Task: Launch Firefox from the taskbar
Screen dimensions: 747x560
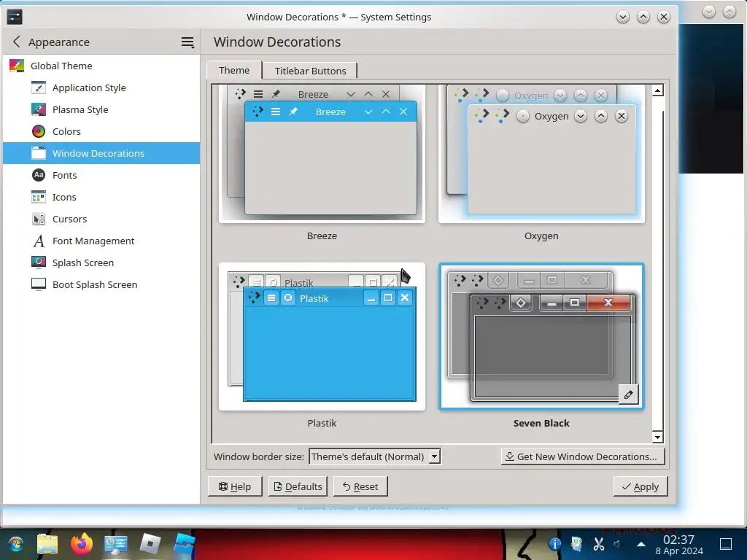Action: click(x=82, y=544)
